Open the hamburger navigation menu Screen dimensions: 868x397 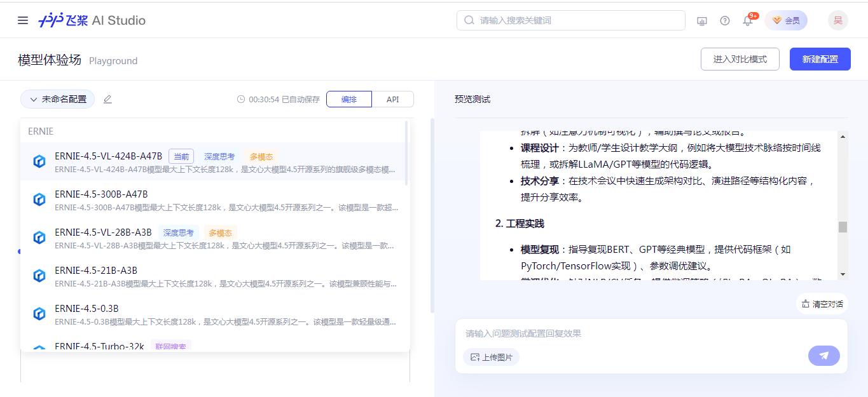pyautogui.click(x=23, y=20)
